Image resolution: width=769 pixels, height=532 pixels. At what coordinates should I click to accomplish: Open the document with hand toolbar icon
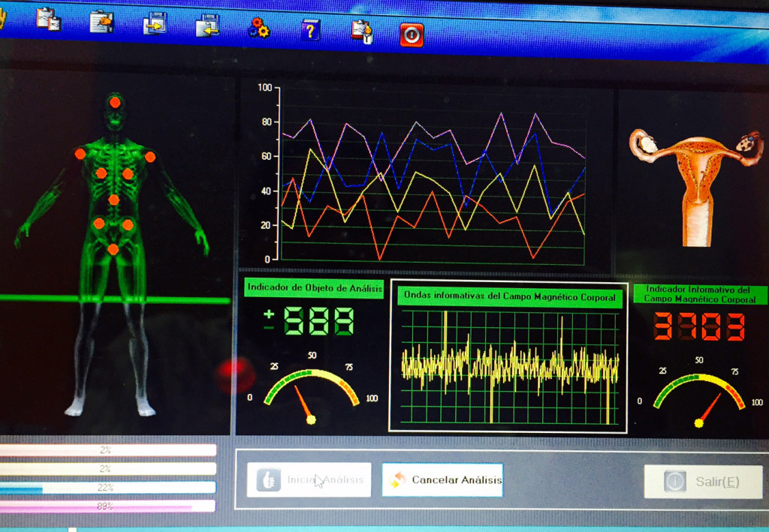[101, 22]
